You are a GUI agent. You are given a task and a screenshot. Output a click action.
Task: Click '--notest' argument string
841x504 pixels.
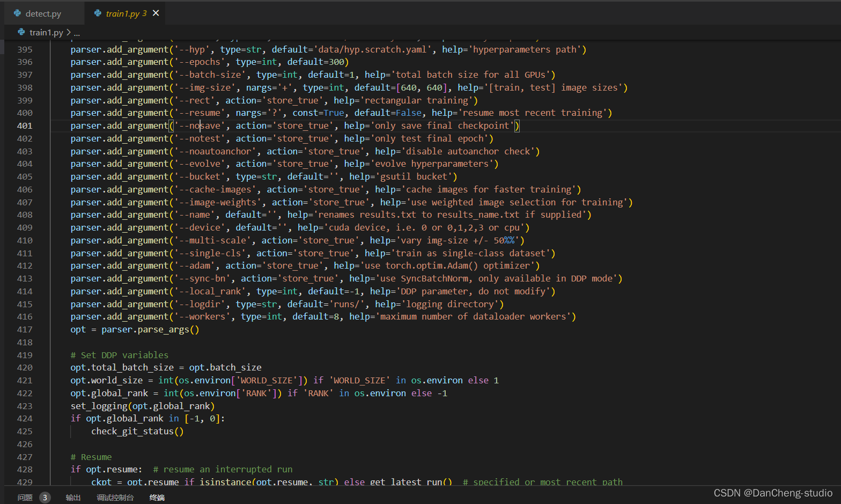(x=200, y=139)
